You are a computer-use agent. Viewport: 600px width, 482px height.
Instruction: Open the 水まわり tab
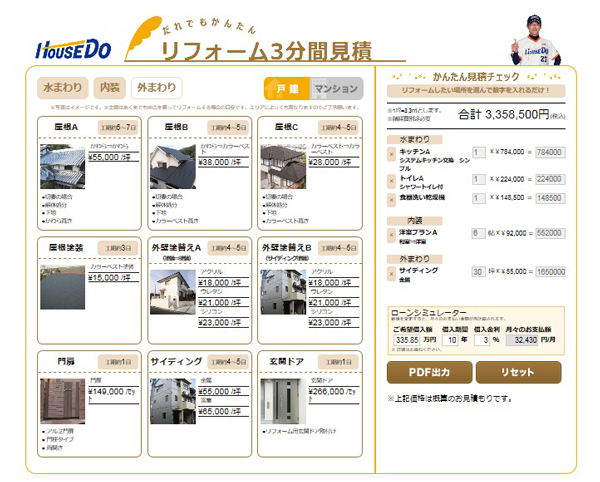point(63,87)
